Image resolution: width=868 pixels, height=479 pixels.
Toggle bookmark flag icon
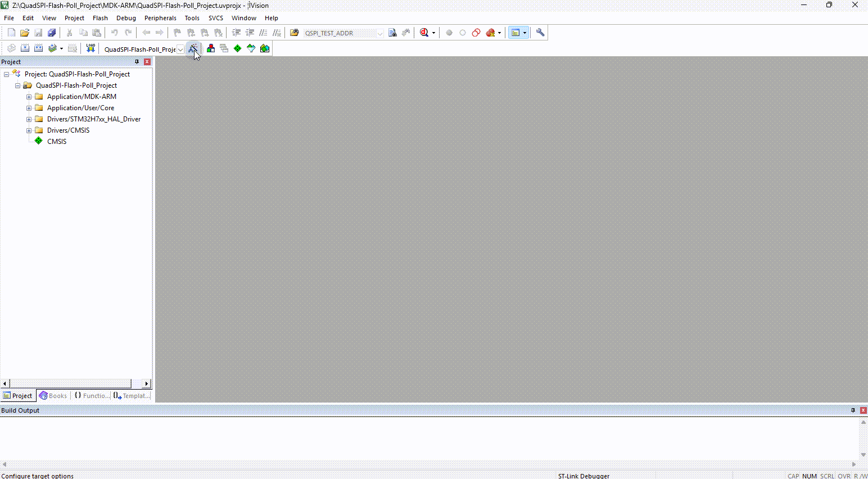pos(177,33)
